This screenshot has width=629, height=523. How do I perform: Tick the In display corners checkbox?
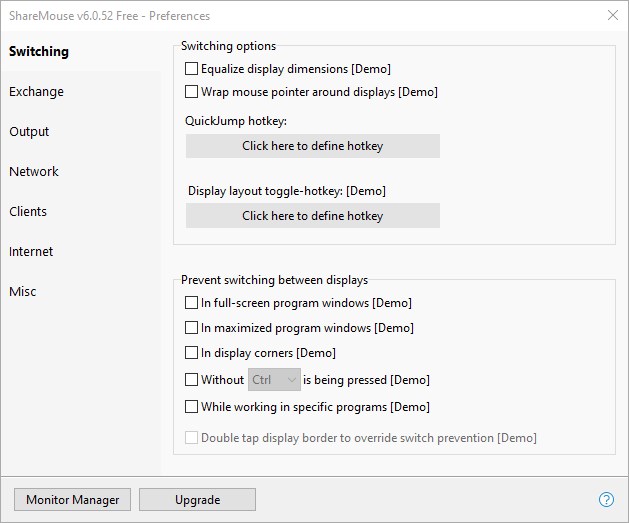192,353
